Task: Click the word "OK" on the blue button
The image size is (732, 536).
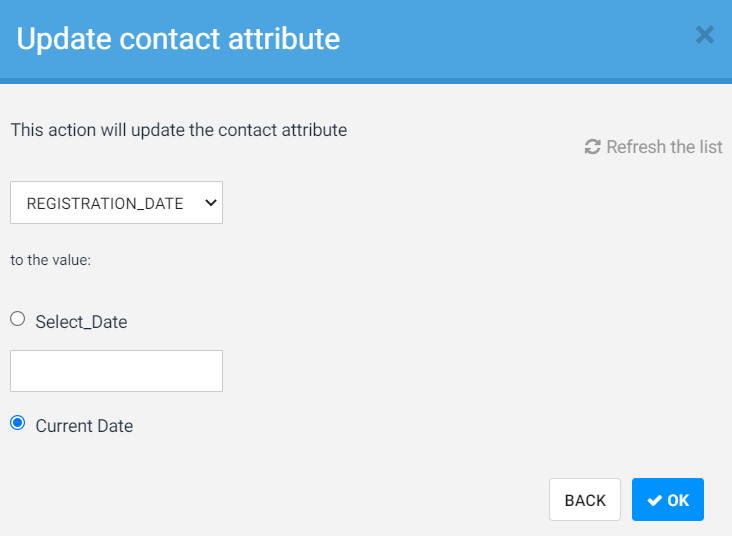Action: click(678, 501)
